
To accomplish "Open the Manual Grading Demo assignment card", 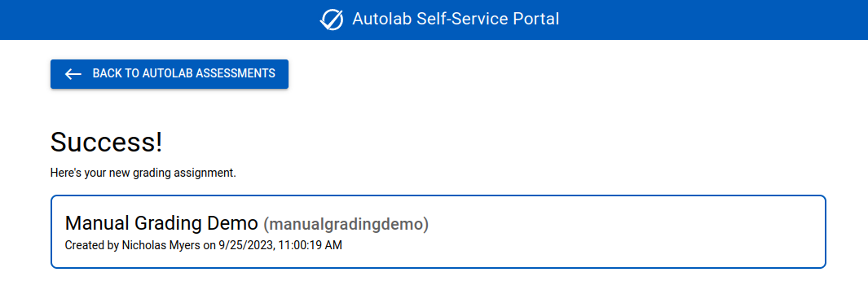I will pos(438,231).
